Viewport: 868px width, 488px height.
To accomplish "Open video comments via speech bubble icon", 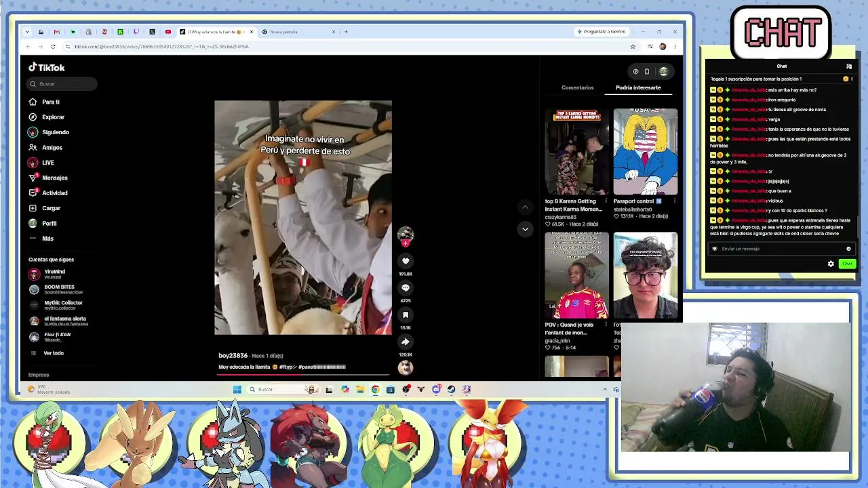I will tap(406, 288).
